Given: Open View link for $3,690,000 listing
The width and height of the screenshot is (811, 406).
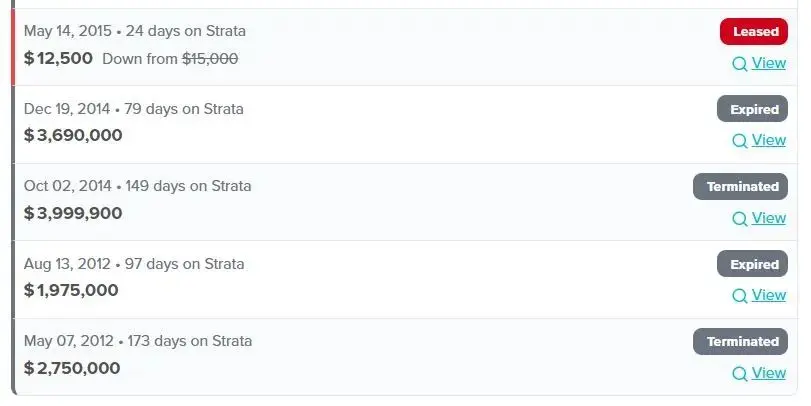Looking at the screenshot, I should 769,140.
